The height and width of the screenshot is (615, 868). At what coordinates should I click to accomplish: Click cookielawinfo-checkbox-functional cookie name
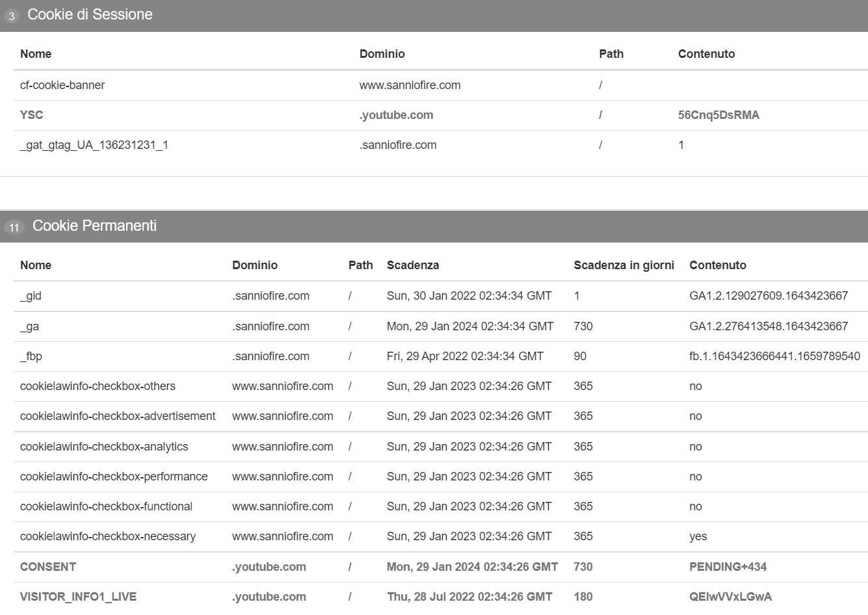(106, 506)
